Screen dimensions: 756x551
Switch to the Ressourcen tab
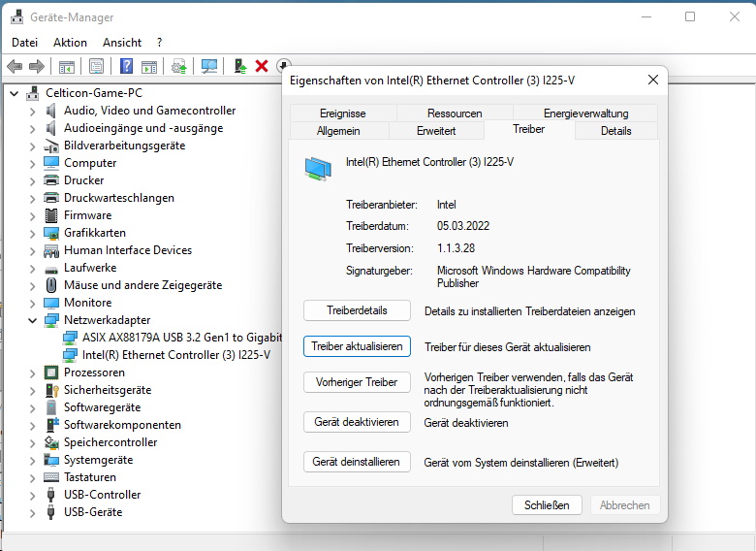point(455,113)
